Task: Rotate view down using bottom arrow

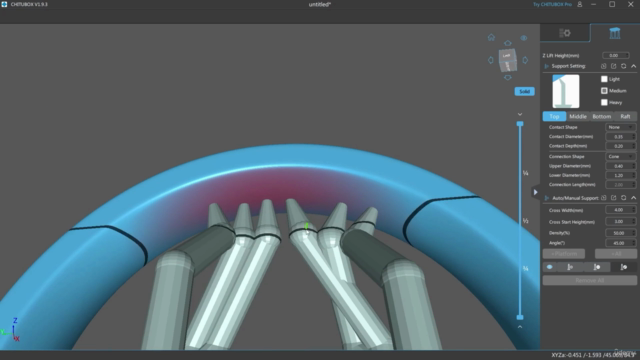Action: click(507, 78)
